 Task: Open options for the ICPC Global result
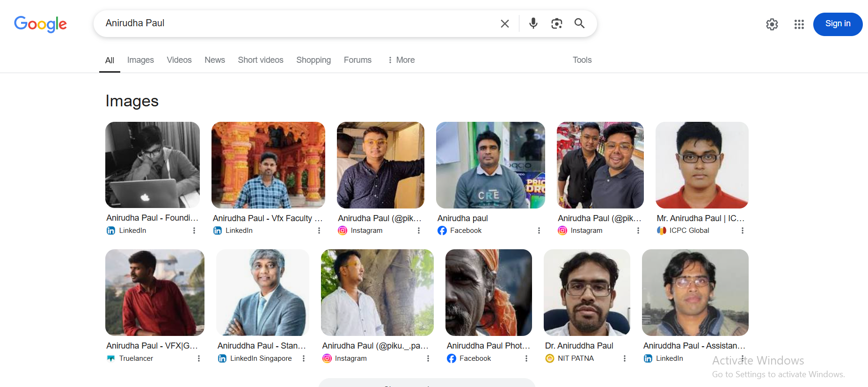[742, 231]
